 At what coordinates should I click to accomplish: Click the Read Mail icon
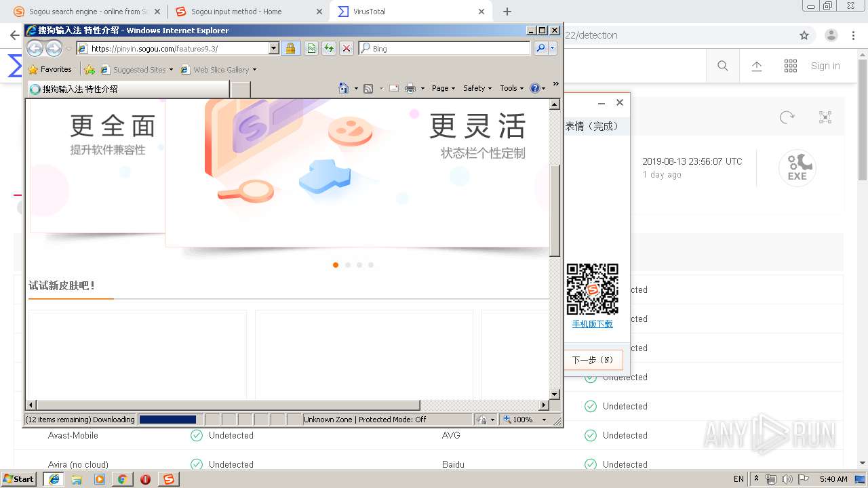click(x=393, y=88)
